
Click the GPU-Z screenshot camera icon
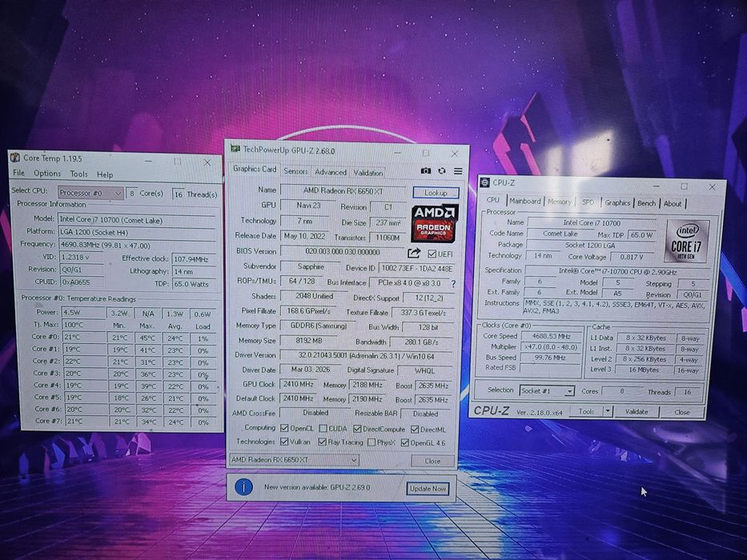point(425,170)
